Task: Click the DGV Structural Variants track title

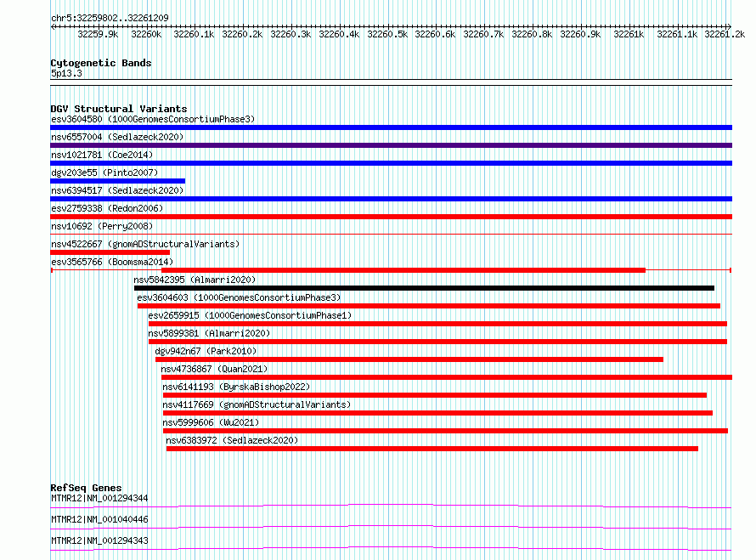Action: (x=119, y=109)
